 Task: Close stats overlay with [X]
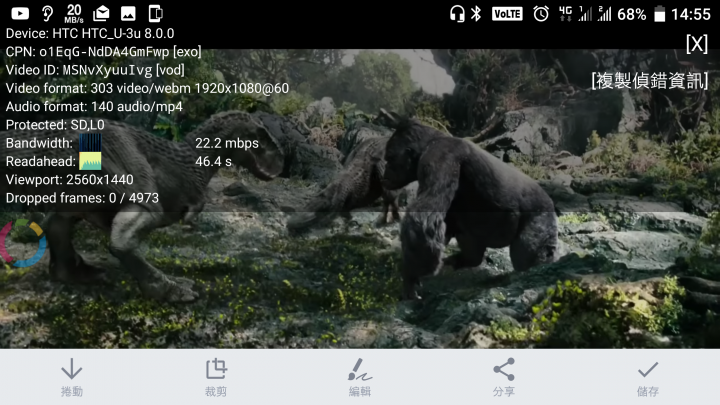[x=697, y=44]
